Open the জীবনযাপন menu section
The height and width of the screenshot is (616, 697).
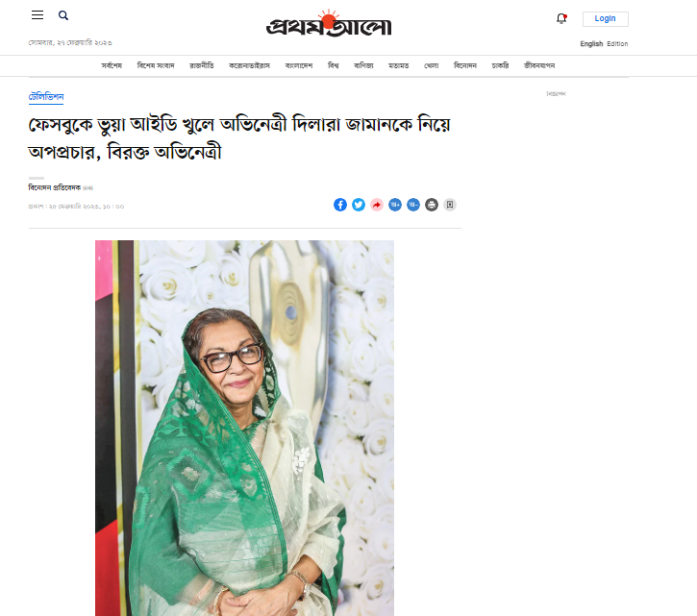[539, 65]
